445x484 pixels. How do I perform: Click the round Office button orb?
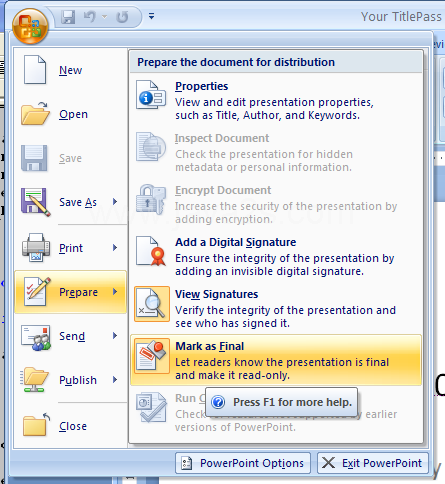(30, 26)
